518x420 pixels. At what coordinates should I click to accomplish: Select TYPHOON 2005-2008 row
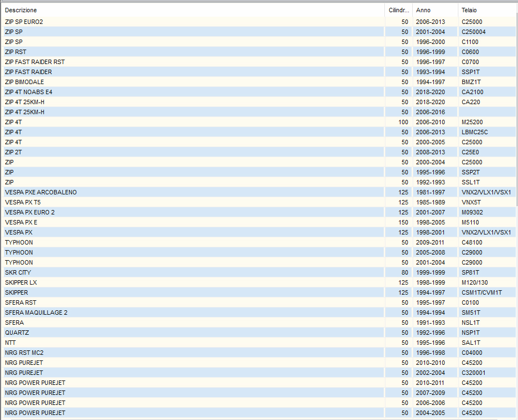258,252
